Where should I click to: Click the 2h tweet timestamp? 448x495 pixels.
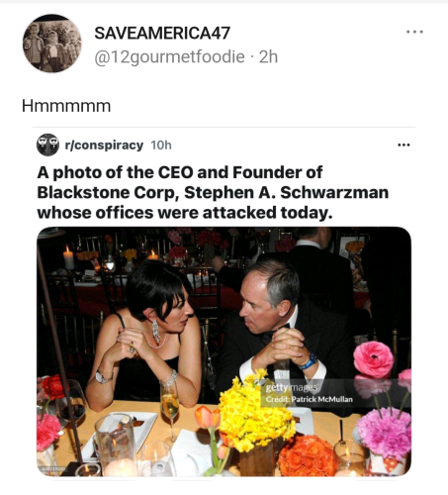tap(269, 57)
